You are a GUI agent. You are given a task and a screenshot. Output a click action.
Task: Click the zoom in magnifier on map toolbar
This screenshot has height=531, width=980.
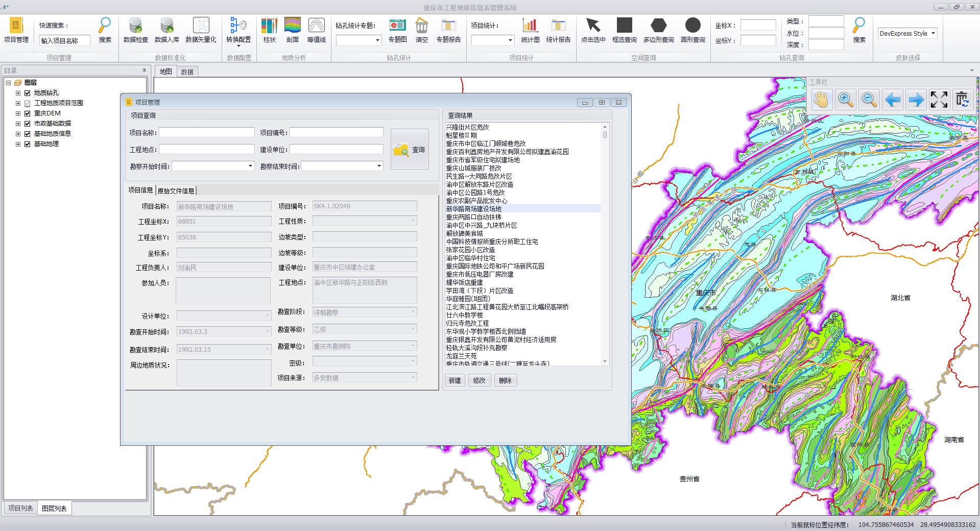pyautogui.click(x=845, y=100)
